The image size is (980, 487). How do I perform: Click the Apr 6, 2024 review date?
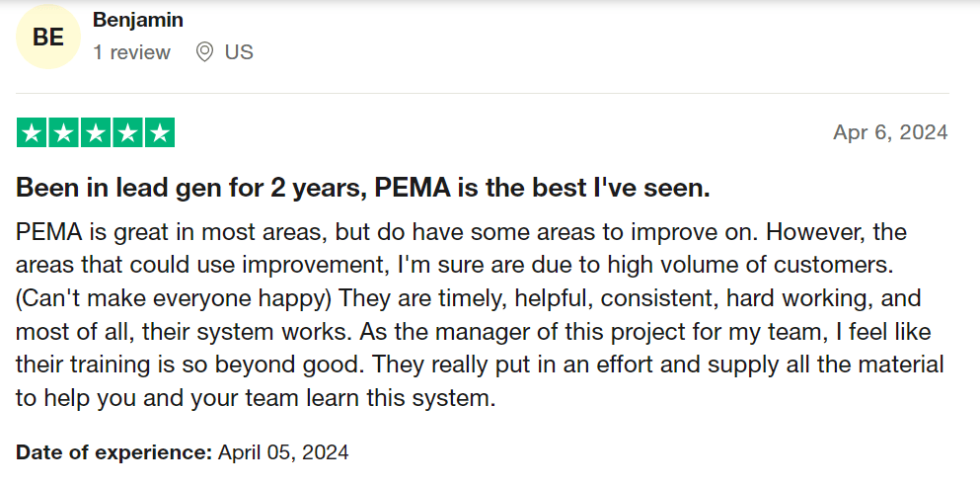pyautogui.click(x=890, y=132)
